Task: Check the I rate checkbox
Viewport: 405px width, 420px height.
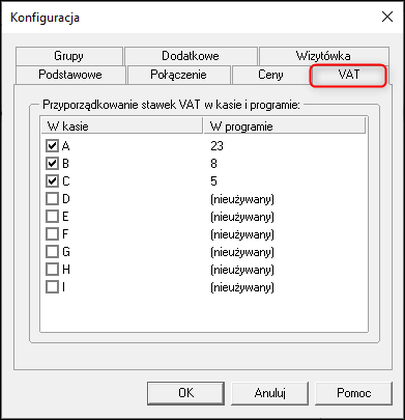Action: [52, 287]
